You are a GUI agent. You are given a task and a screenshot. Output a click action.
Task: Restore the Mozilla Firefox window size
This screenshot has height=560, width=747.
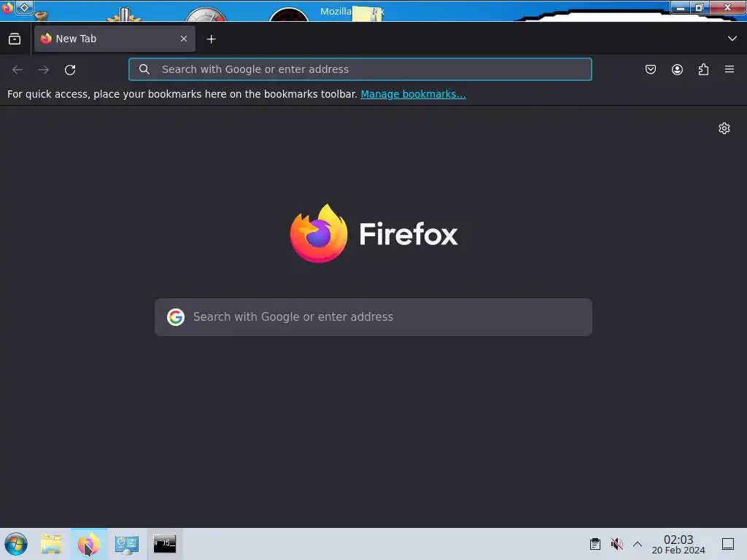pyautogui.click(x=700, y=7)
